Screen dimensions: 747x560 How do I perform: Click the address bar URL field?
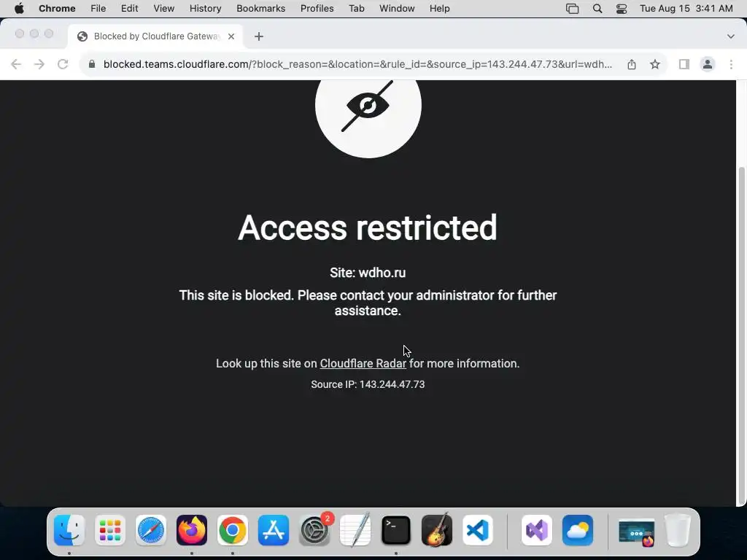click(x=357, y=64)
